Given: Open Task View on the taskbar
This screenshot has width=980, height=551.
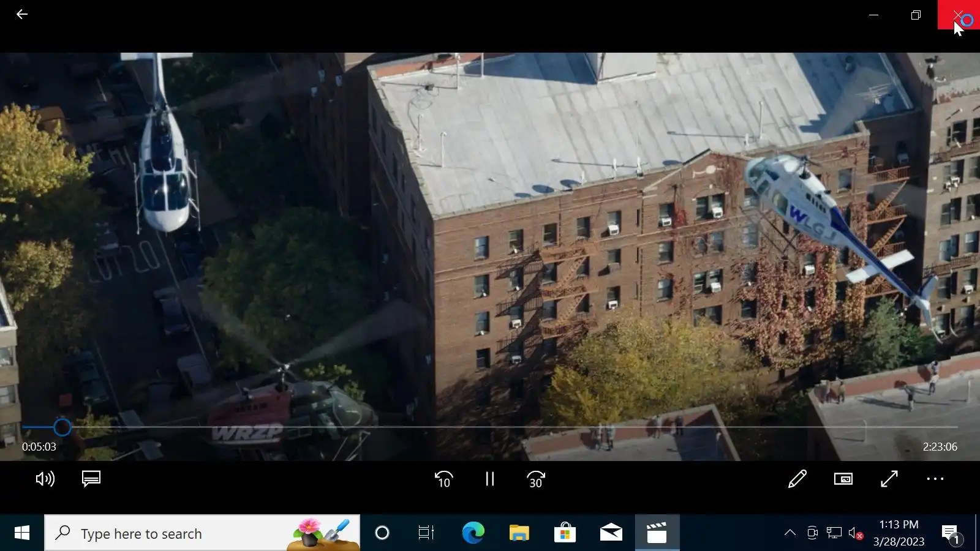Looking at the screenshot, I should pyautogui.click(x=426, y=533).
